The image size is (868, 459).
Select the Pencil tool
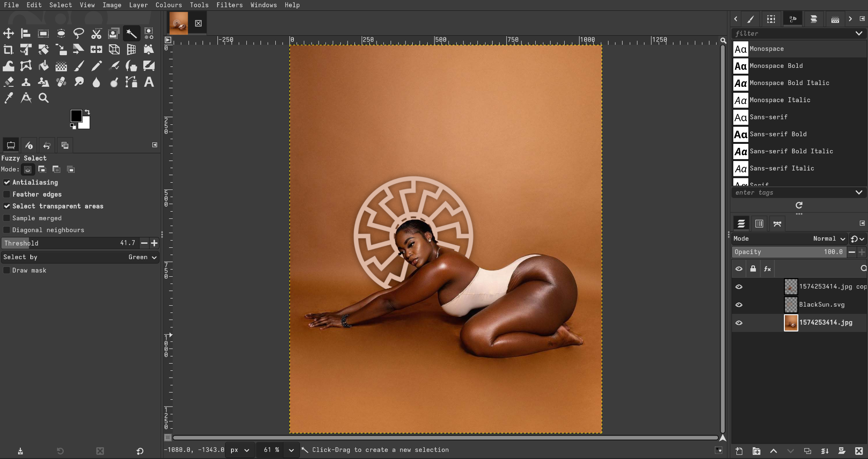tap(96, 66)
